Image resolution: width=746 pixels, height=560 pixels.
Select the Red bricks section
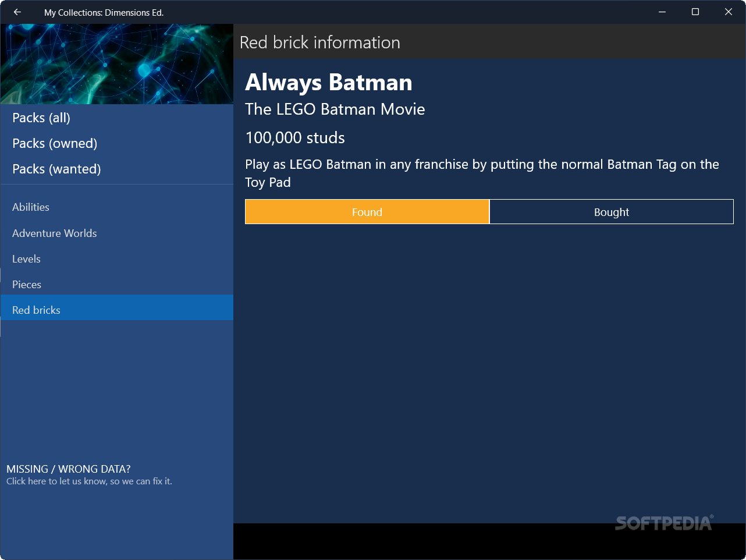(x=117, y=307)
